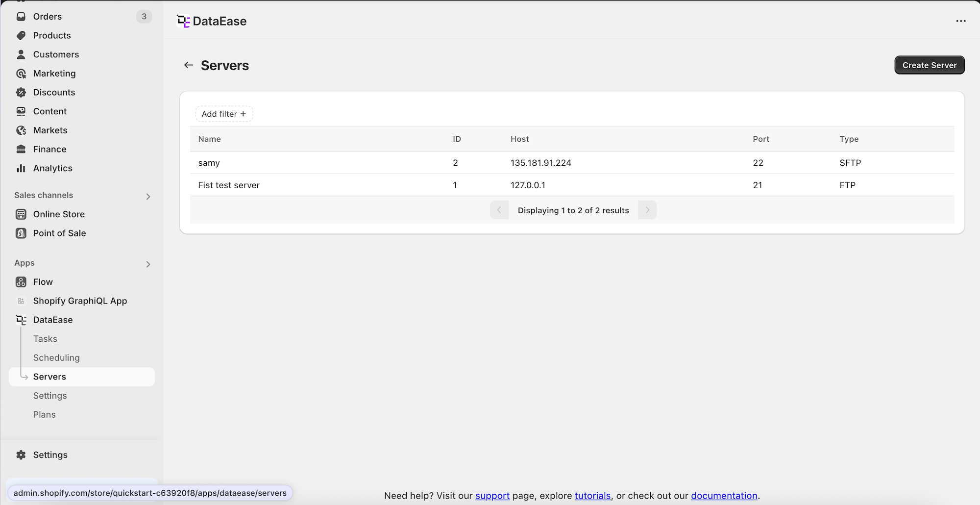Image resolution: width=980 pixels, height=505 pixels.
Task: Click the Customers person icon
Action: pos(21,54)
